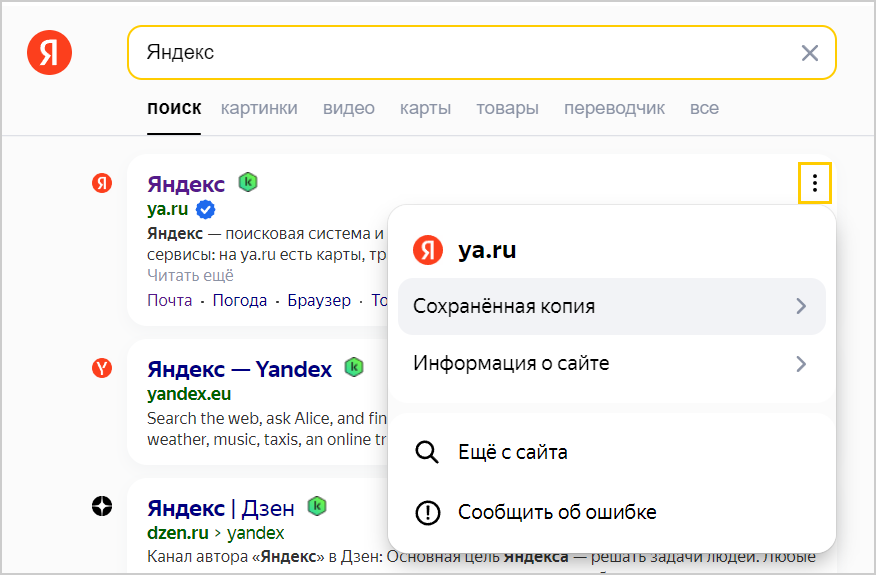This screenshot has height=575, width=876.
Task: Click the red Я favicon of first result
Action: tap(102, 183)
